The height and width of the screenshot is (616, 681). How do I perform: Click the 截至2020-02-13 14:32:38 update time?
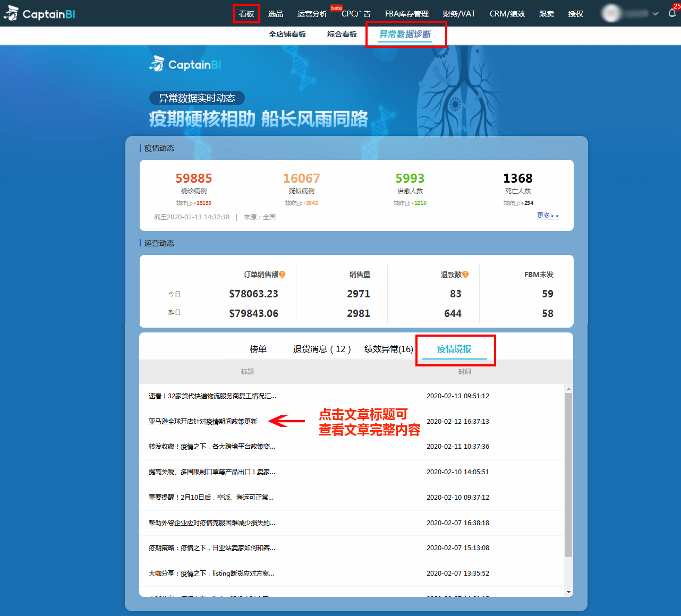pos(192,217)
